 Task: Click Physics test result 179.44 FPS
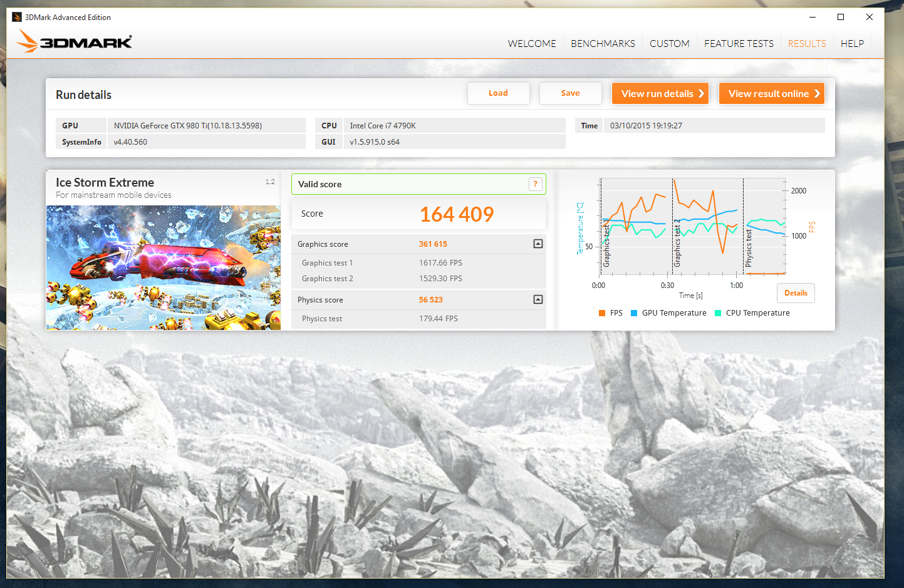pos(438,319)
